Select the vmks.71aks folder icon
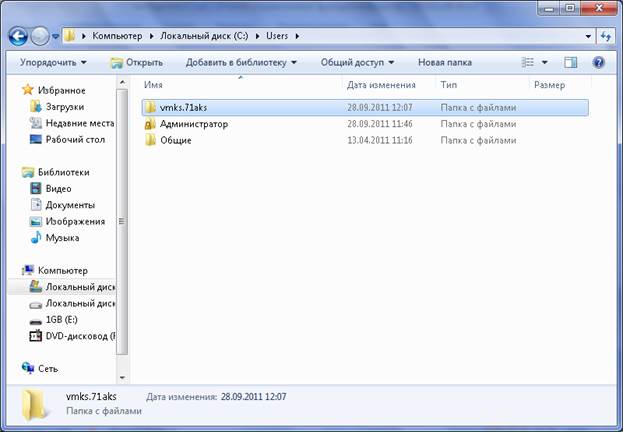Image resolution: width=623 pixels, height=432 pixels. click(150, 107)
